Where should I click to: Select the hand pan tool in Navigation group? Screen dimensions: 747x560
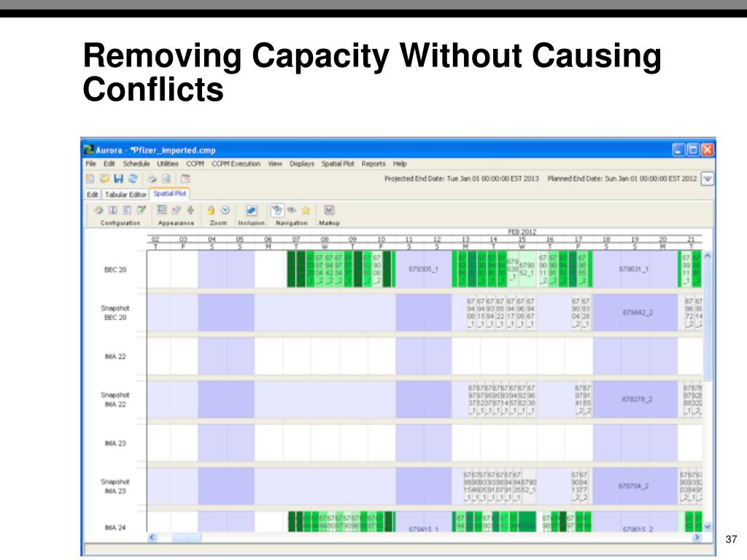[276, 210]
